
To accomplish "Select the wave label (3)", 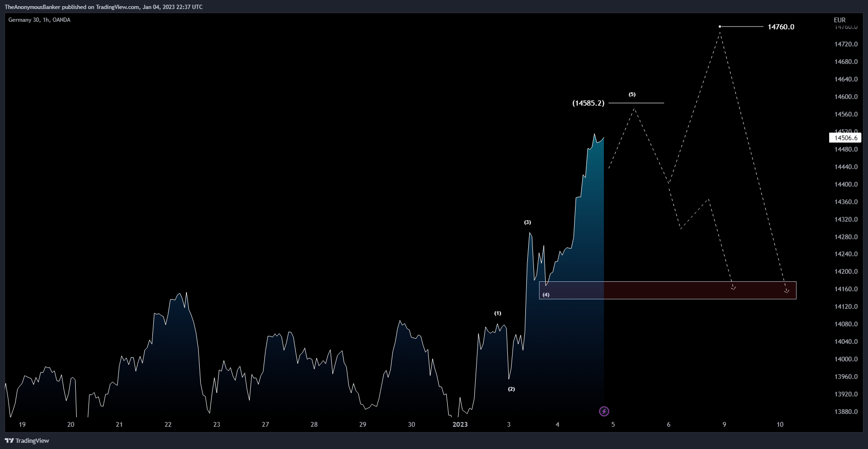I will point(527,222).
